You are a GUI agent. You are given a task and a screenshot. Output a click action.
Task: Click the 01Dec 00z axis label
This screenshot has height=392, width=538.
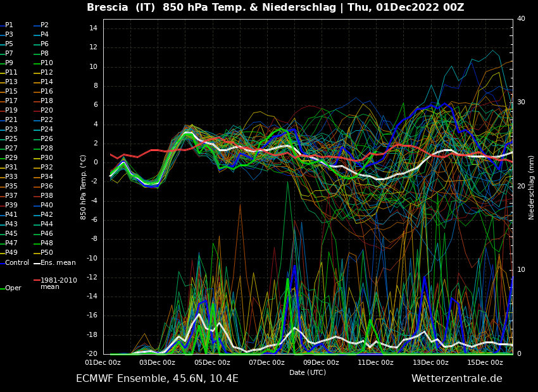click(x=103, y=363)
